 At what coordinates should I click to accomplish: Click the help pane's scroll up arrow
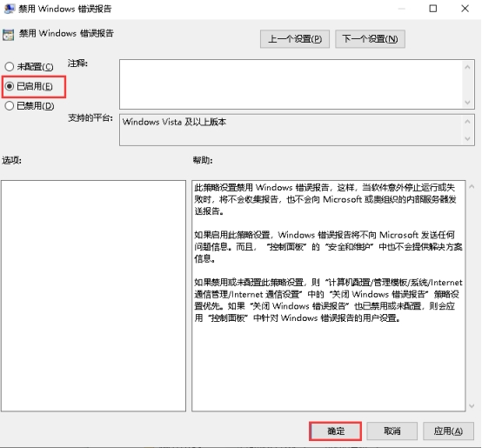[x=472, y=186]
